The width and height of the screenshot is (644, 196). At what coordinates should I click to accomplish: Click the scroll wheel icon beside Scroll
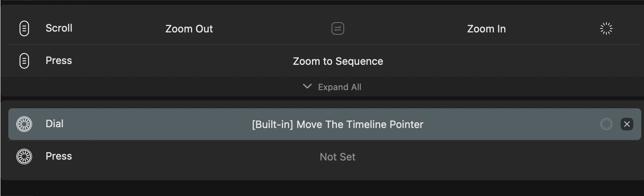pos(24,28)
